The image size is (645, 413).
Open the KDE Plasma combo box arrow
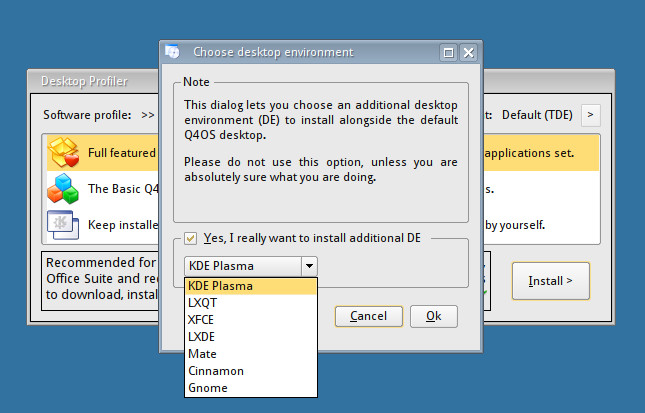click(309, 266)
